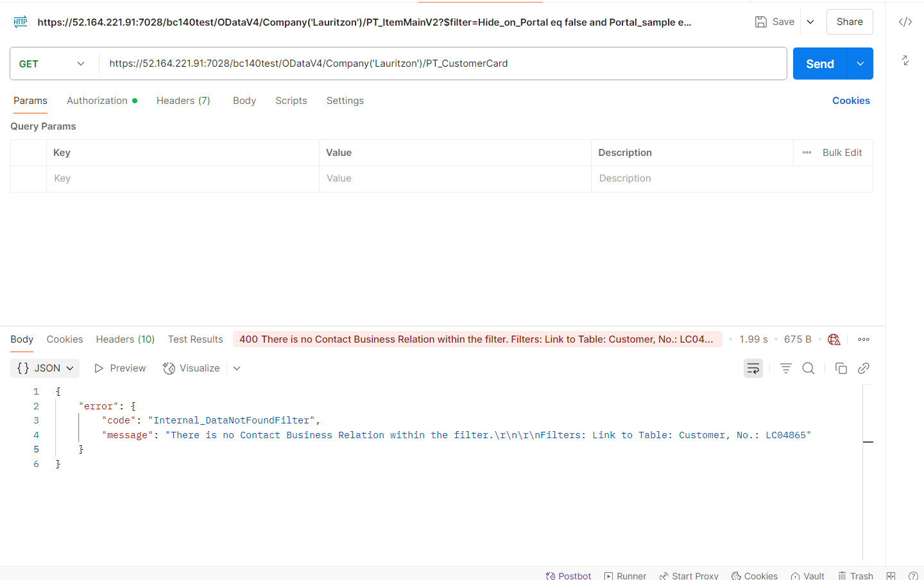Image resolution: width=924 pixels, height=580 pixels.
Task: Open the response Headers (10) tab
Action: point(125,339)
